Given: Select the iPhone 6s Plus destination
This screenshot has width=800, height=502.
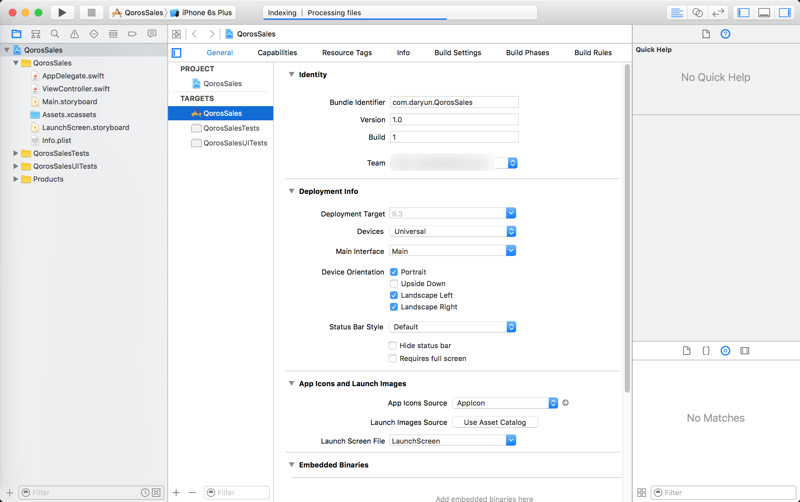Looking at the screenshot, I should tap(202, 13).
